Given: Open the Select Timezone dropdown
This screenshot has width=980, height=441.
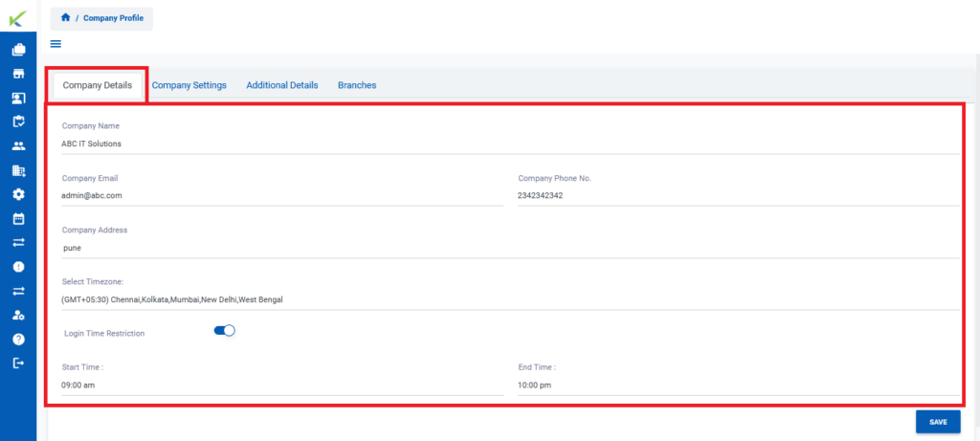Looking at the screenshot, I should pyautogui.click(x=511, y=299).
